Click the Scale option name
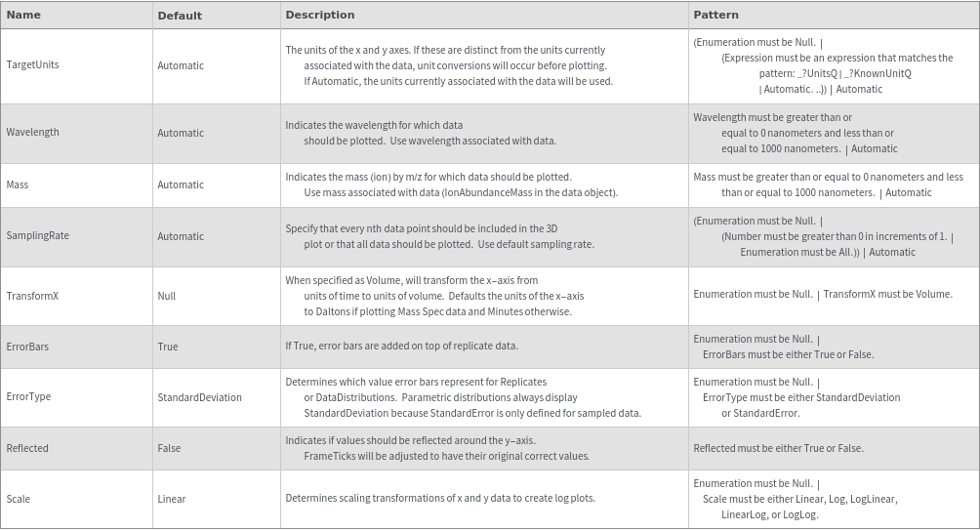 click(x=19, y=499)
